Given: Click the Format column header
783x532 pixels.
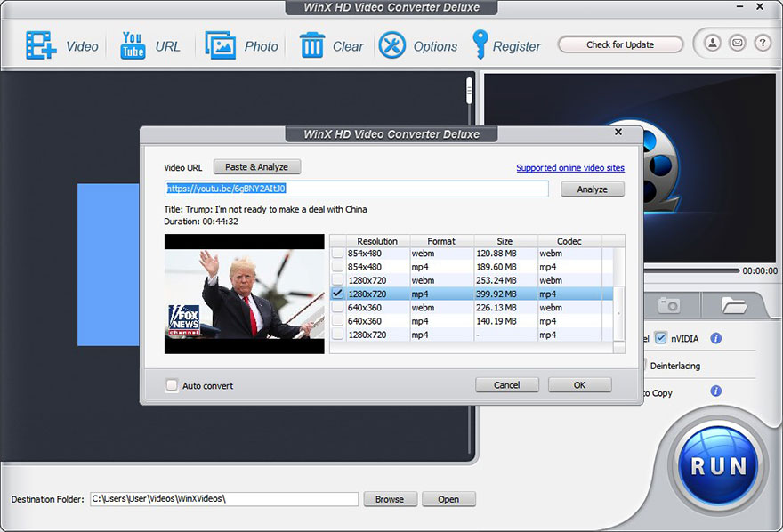Looking at the screenshot, I should pos(441,241).
